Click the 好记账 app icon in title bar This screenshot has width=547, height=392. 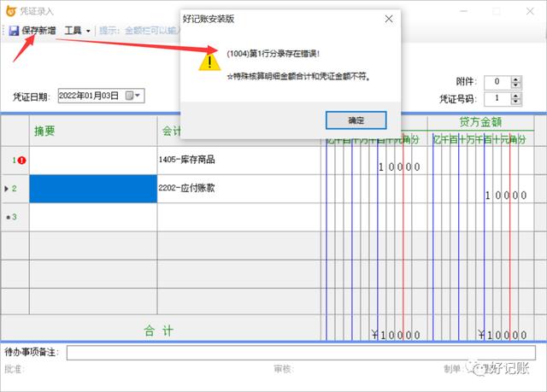point(11,11)
